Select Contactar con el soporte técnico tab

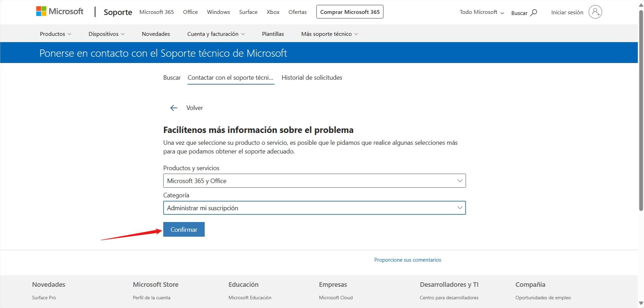[231, 78]
